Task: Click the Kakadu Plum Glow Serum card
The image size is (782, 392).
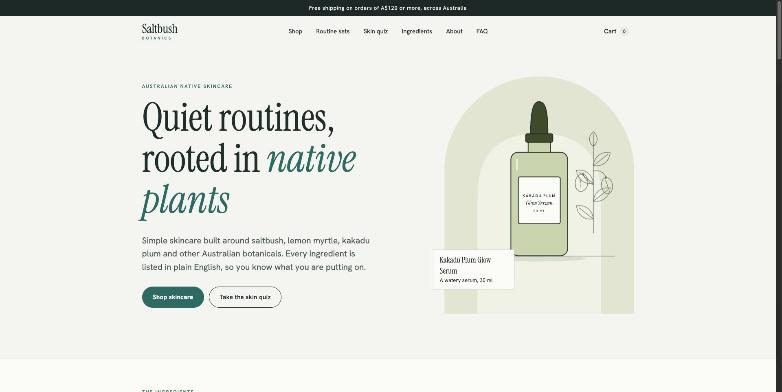Action: tap(472, 269)
